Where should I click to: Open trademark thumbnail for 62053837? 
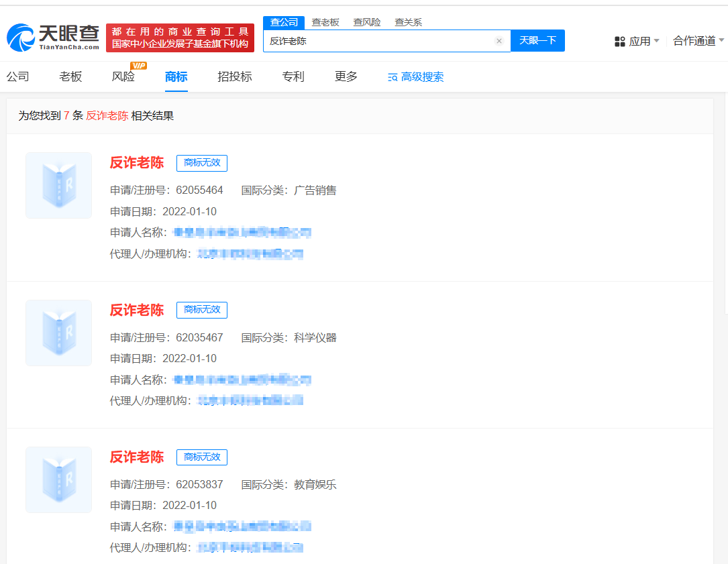[x=58, y=480]
